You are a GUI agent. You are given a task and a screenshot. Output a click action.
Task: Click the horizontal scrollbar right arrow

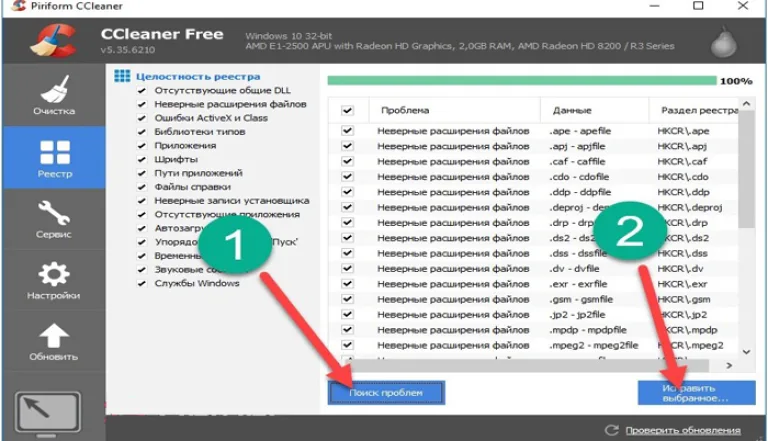pos(729,366)
